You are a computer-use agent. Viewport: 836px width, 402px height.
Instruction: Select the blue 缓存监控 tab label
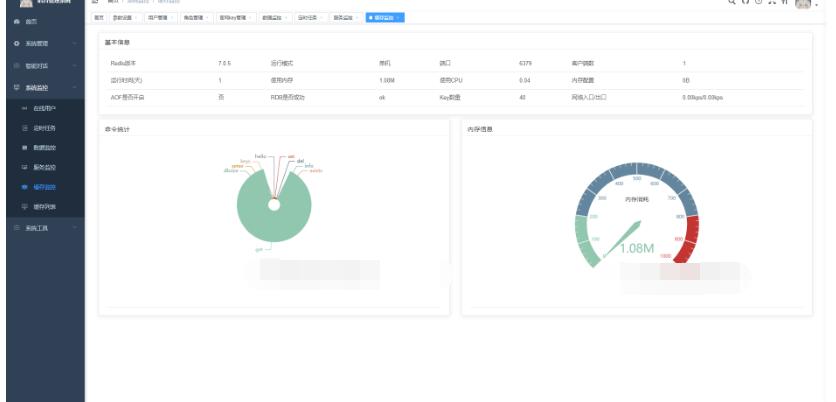(385, 18)
